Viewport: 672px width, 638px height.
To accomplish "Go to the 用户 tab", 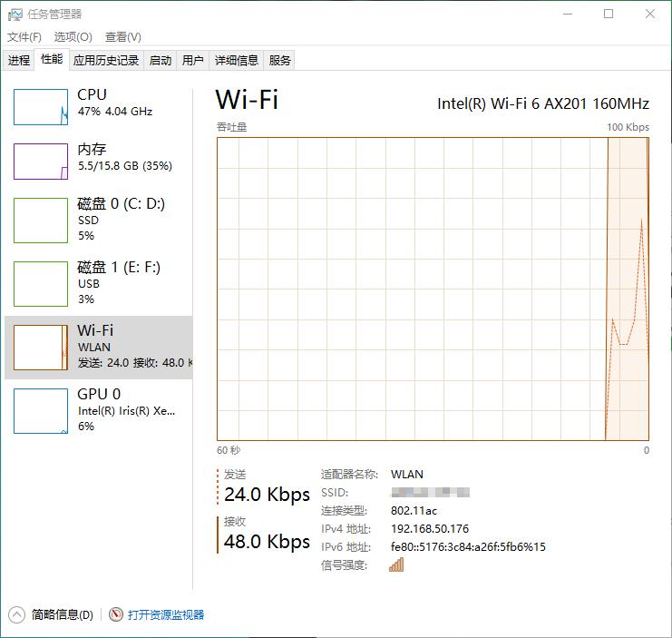I will [x=193, y=61].
